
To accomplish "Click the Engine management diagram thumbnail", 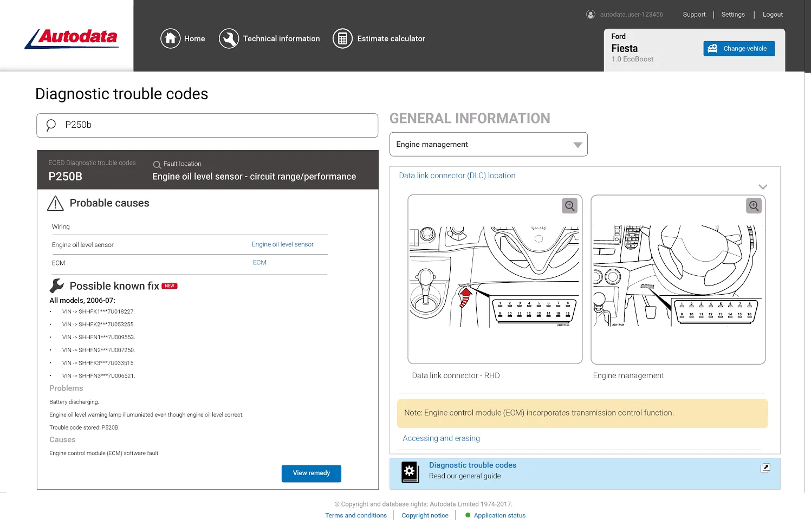I will [x=678, y=279].
